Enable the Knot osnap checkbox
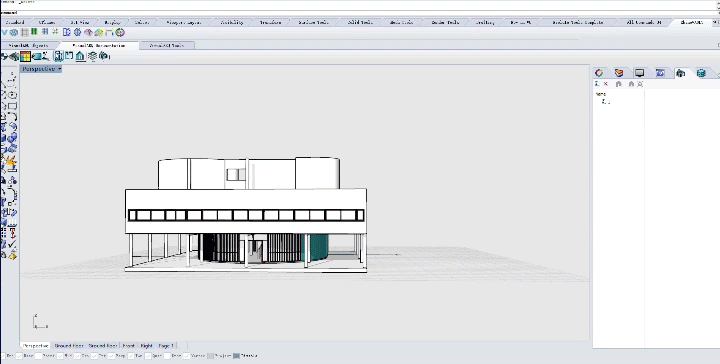Viewport: 720px width, 364px height. pos(167,356)
